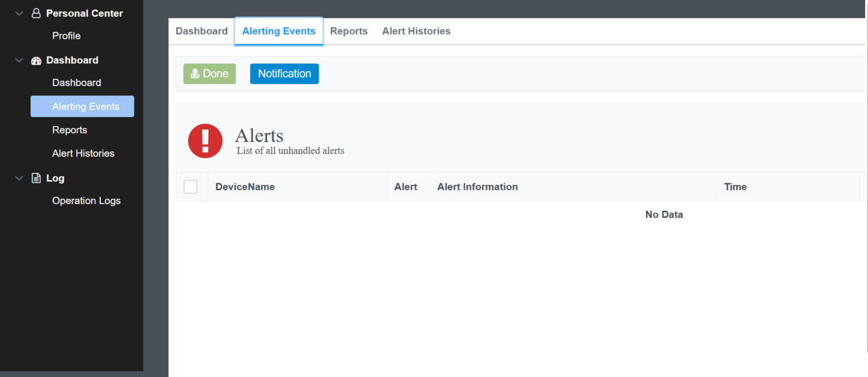
Task: Click the Log section label
Action: tap(55, 178)
